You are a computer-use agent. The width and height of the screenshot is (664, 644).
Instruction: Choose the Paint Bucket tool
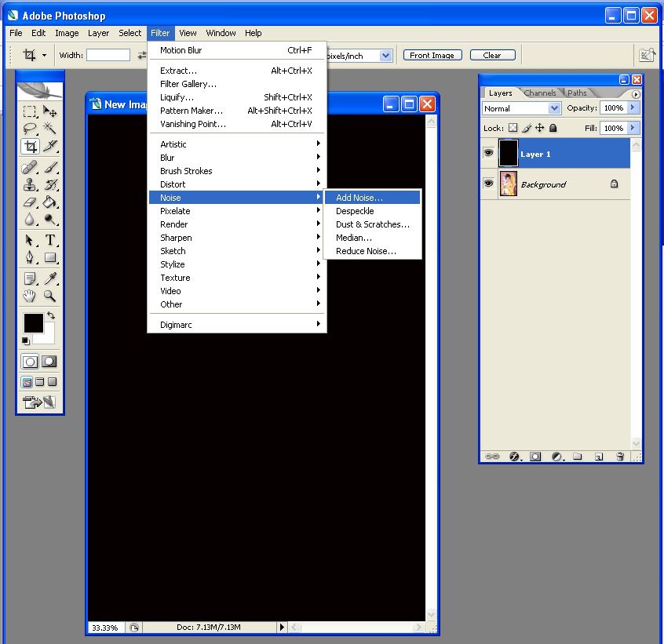click(50, 202)
